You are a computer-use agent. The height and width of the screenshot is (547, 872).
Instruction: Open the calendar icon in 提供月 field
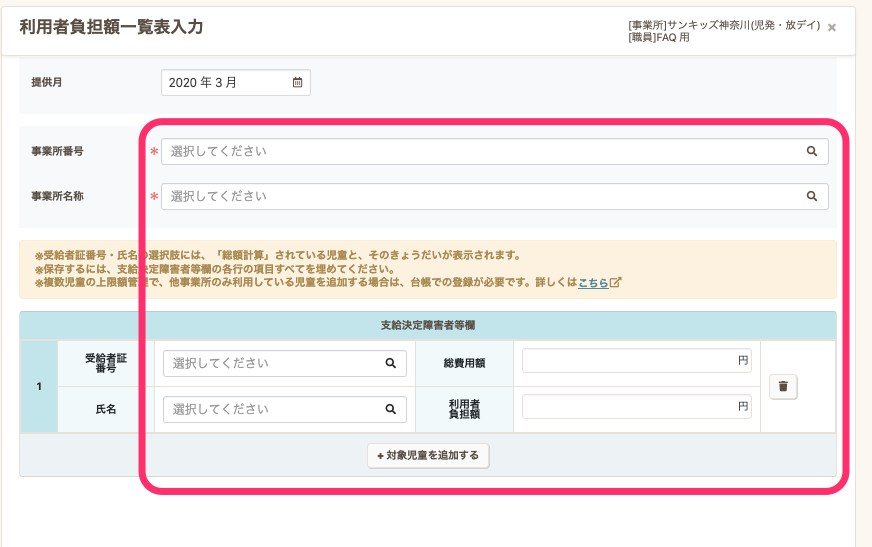297,83
